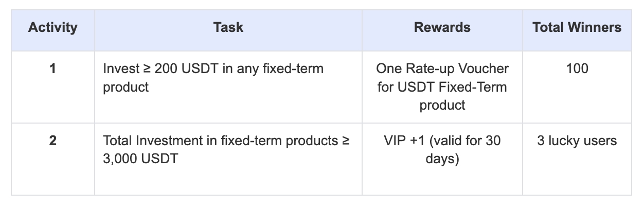Select the Activity number 2 cell
The height and width of the screenshot is (207, 644).
click(53, 141)
